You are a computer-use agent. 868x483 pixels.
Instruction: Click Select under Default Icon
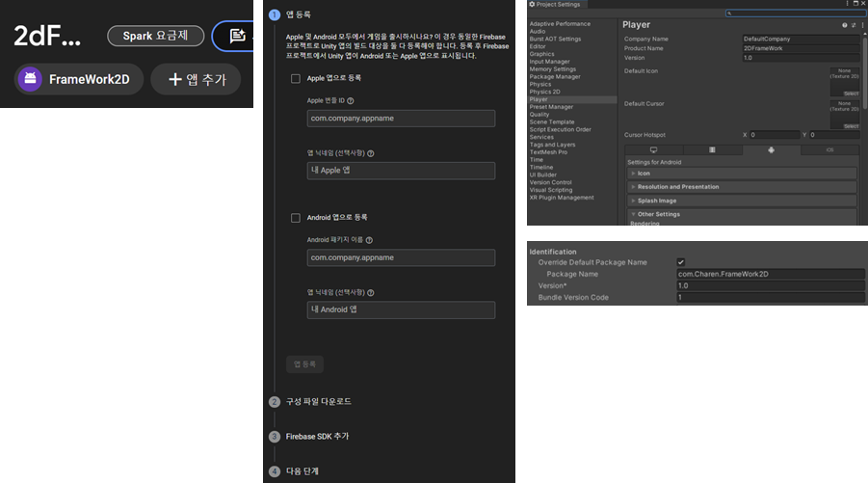[x=851, y=94]
